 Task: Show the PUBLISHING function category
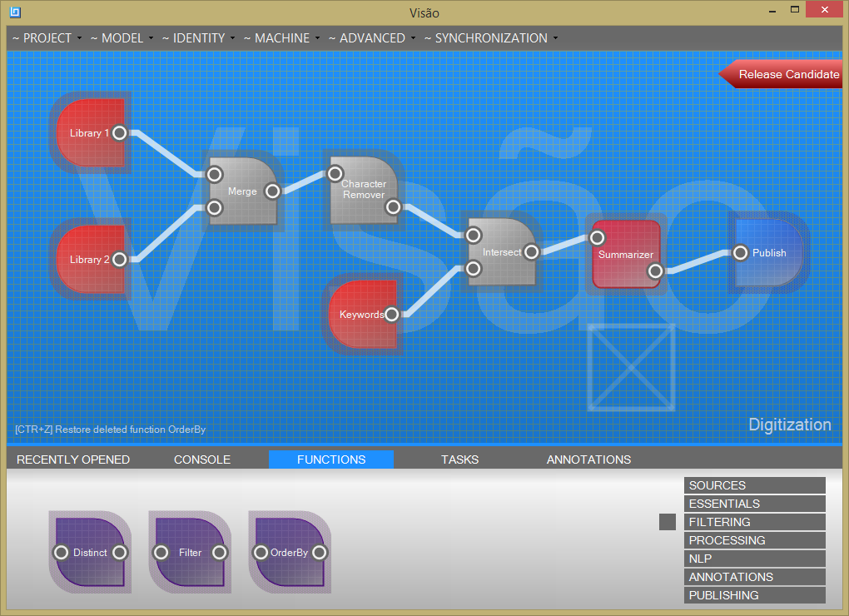coord(755,595)
